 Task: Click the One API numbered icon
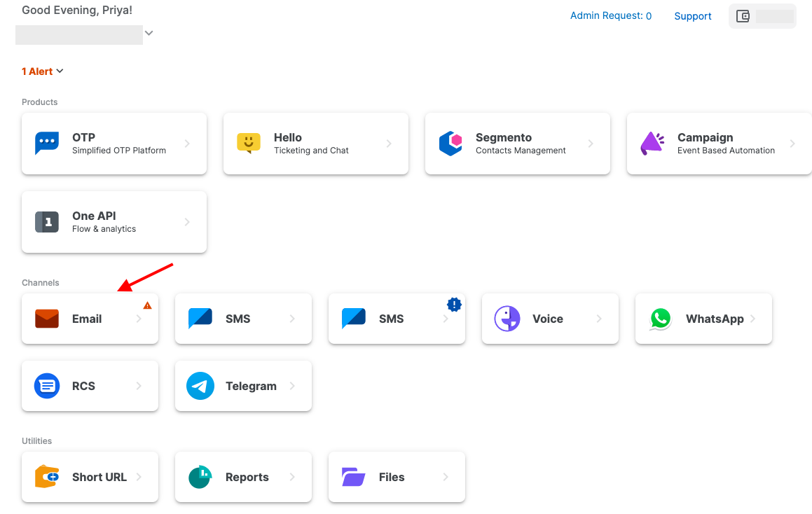(x=47, y=222)
